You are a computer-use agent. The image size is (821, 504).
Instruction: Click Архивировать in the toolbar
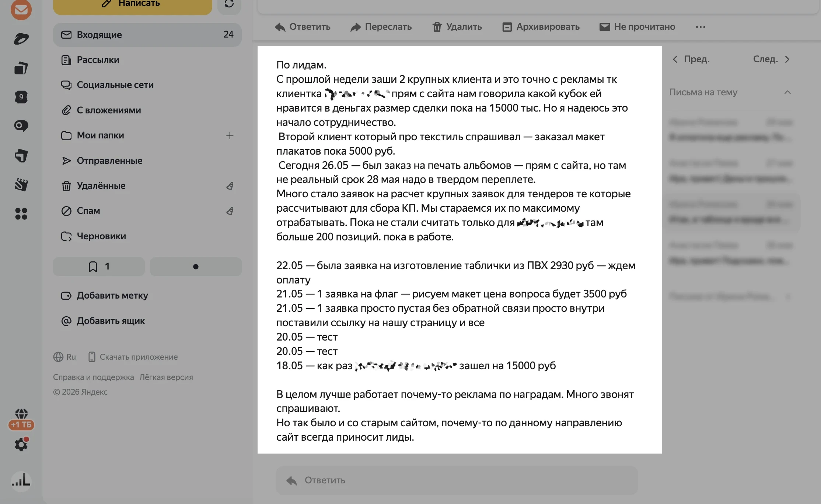point(541,27)
